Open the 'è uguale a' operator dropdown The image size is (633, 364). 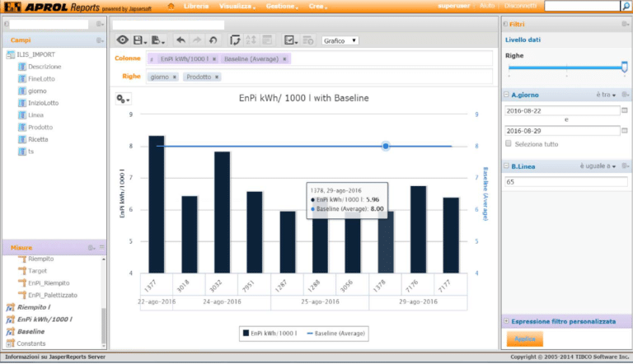599,166
